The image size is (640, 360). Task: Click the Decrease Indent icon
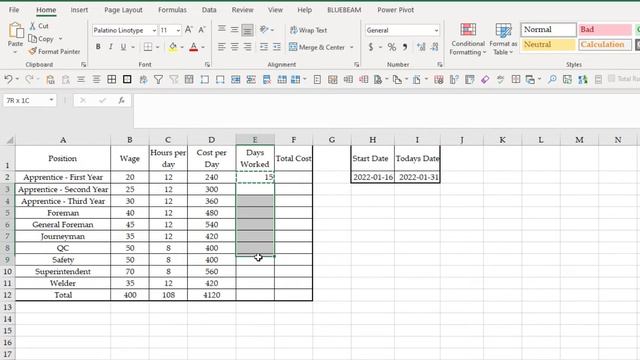click(x=264, y=47)
